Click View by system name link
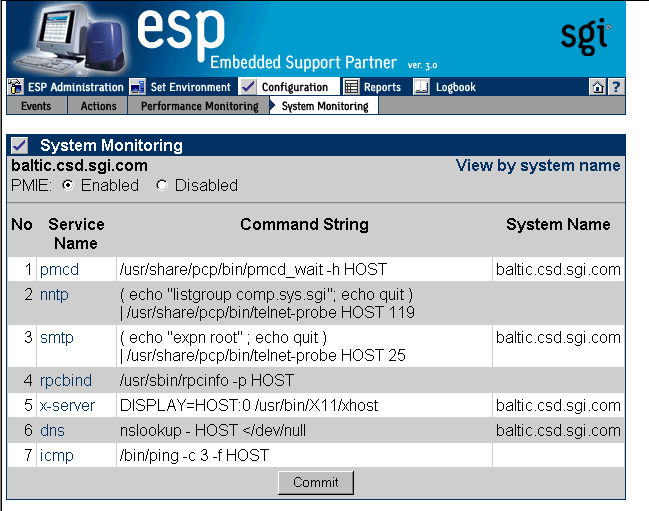 tap(538, 166)
